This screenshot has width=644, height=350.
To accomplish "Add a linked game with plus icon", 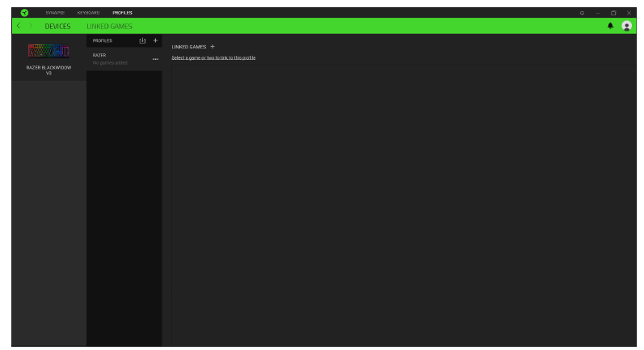I will 213,47.
